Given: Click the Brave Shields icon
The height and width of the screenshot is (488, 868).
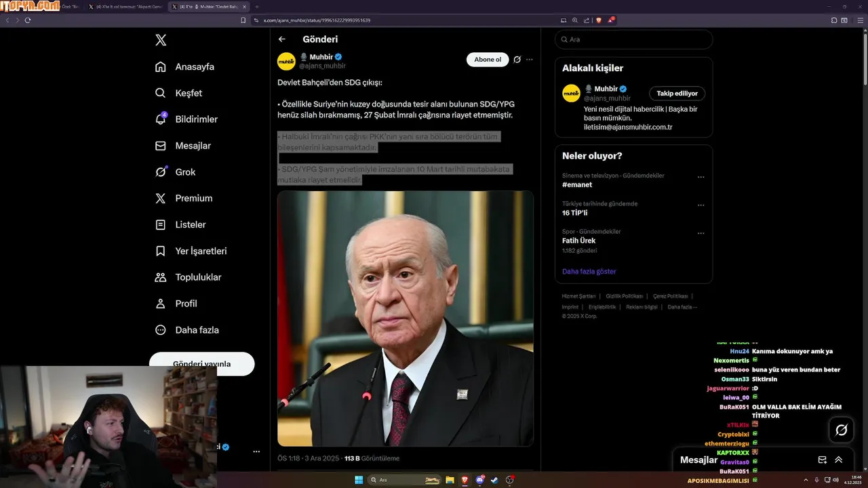Looking at the screenshot, I should (x=599, y=20).
